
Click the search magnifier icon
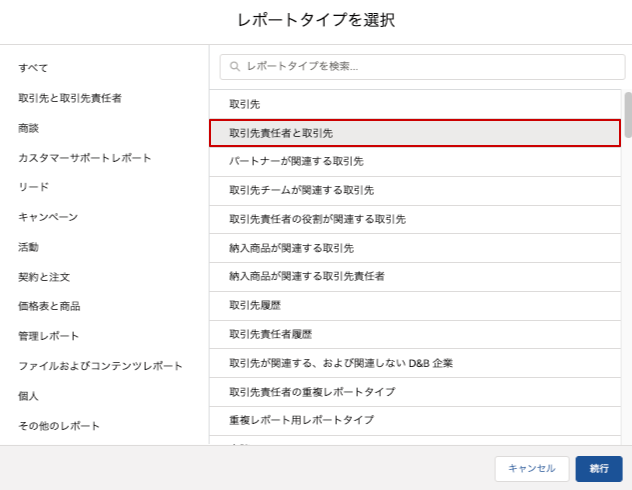pyautogui.click(x=235, y=67)
